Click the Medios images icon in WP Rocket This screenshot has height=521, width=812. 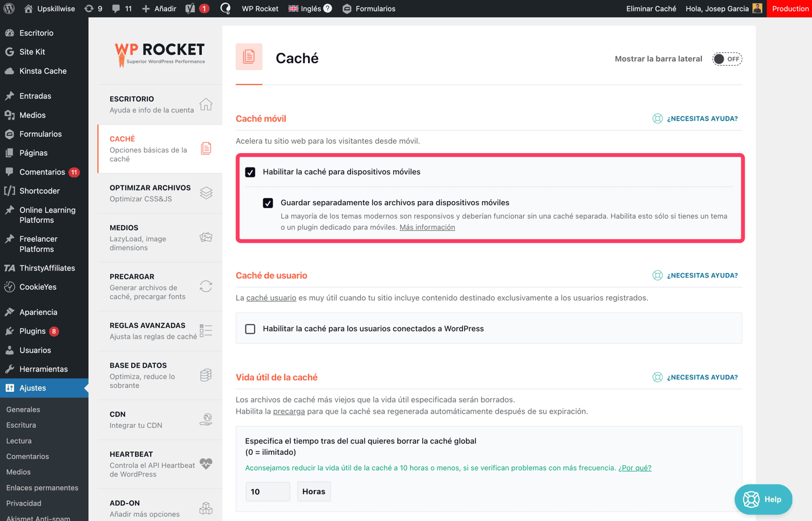point(206,237)
